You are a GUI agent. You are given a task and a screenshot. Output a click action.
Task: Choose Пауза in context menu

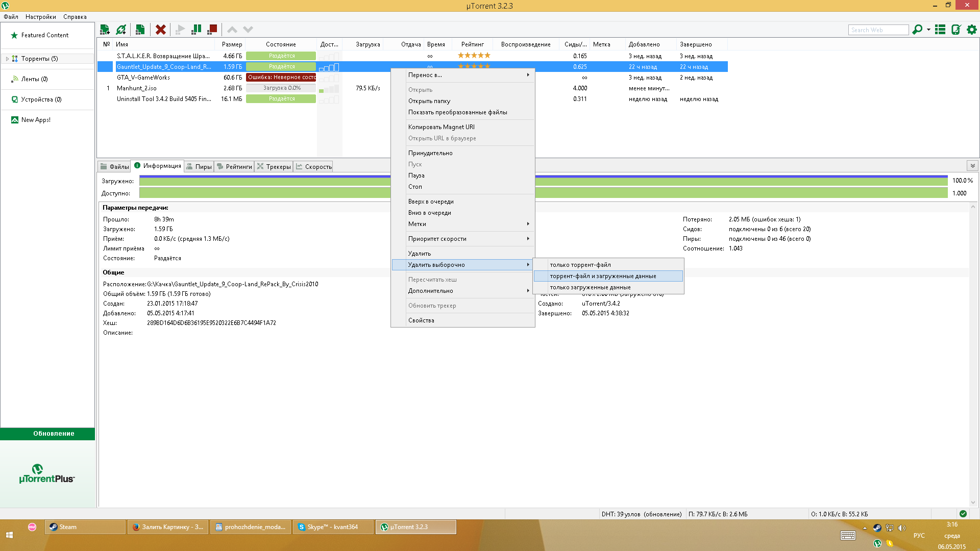[x=463, y=176]
